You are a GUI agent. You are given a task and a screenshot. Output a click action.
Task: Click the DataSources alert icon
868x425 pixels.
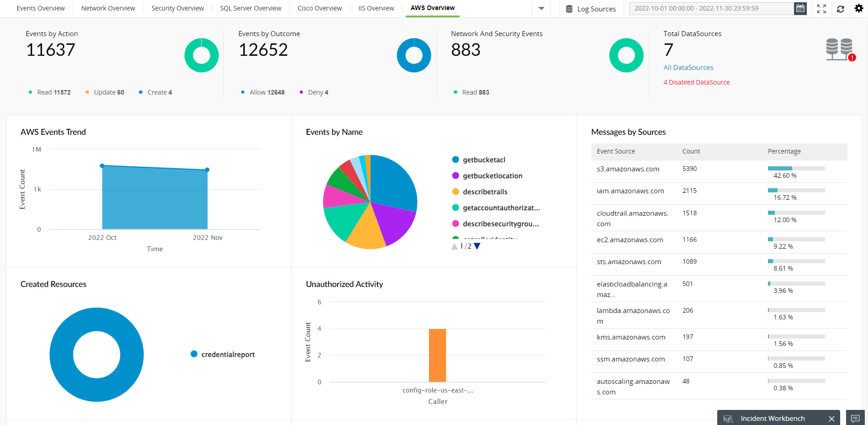852,57
